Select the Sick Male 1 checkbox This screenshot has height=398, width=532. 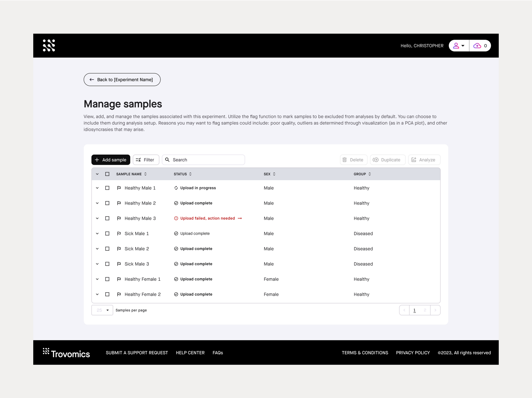click(x=107, y=234)
